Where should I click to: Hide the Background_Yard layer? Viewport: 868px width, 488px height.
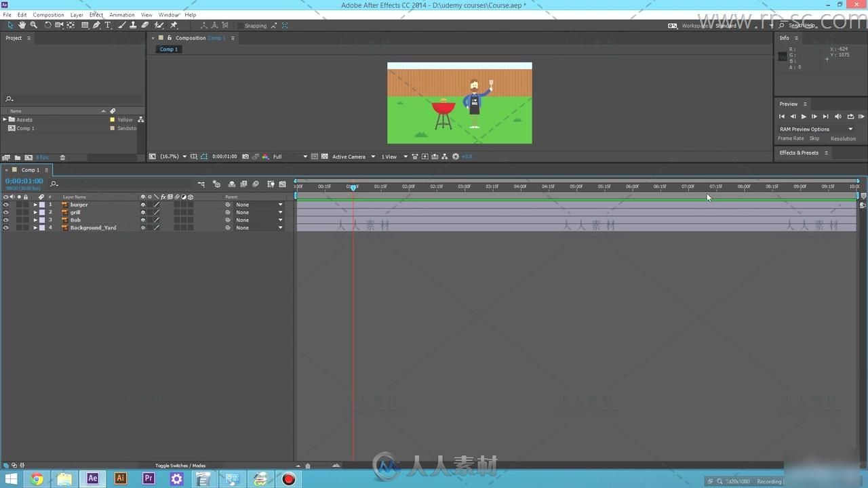pyautogui.click(x=6, y=228)
